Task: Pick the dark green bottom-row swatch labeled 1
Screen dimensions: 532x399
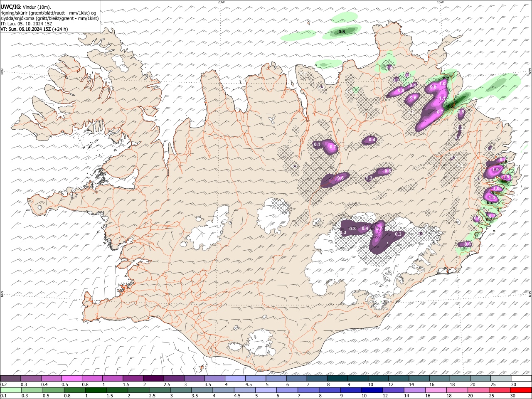Action: pyautogui.click(x=96, y=390)
